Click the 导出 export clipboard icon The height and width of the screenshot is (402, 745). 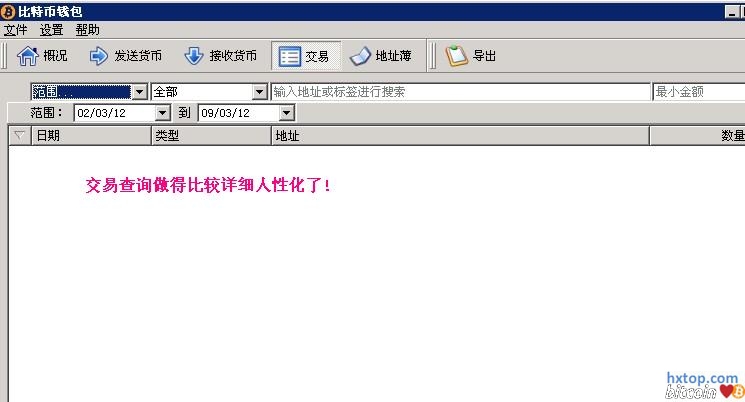457,56
